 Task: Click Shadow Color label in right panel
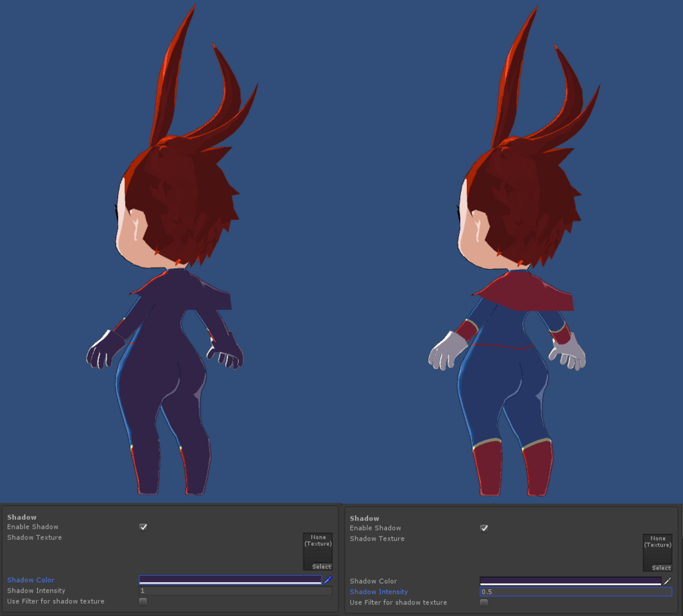374,581
